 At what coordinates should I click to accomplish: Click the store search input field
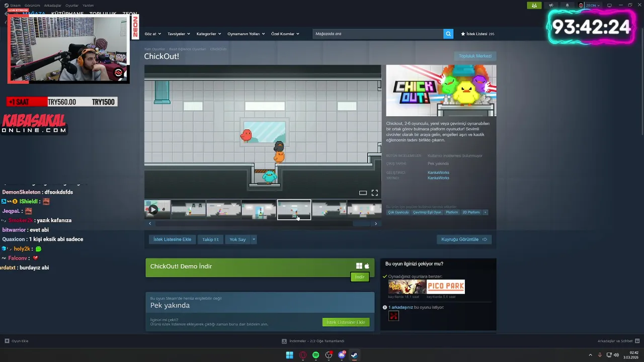(377, 34)
